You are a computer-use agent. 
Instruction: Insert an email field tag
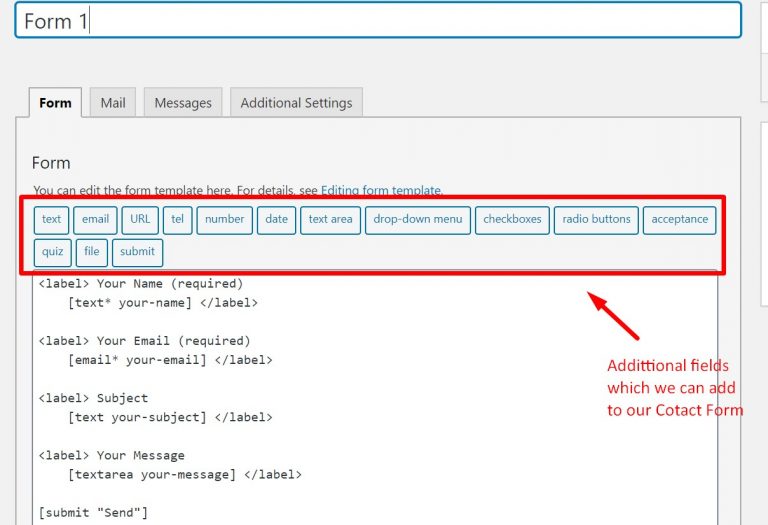click(96, 220)
